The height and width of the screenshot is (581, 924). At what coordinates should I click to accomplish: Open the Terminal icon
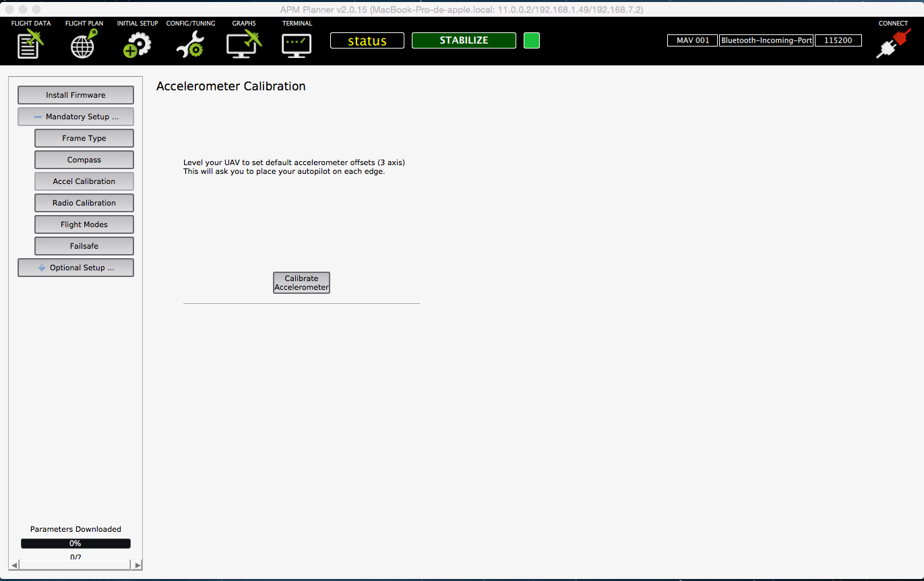coord(297,44)
